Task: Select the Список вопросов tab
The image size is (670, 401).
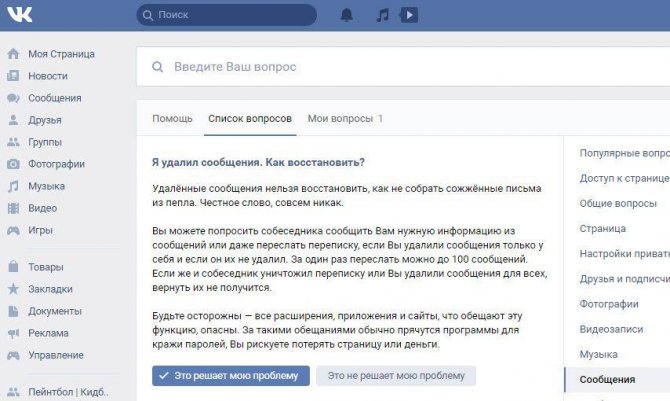Action: click(x=250, y=118)
